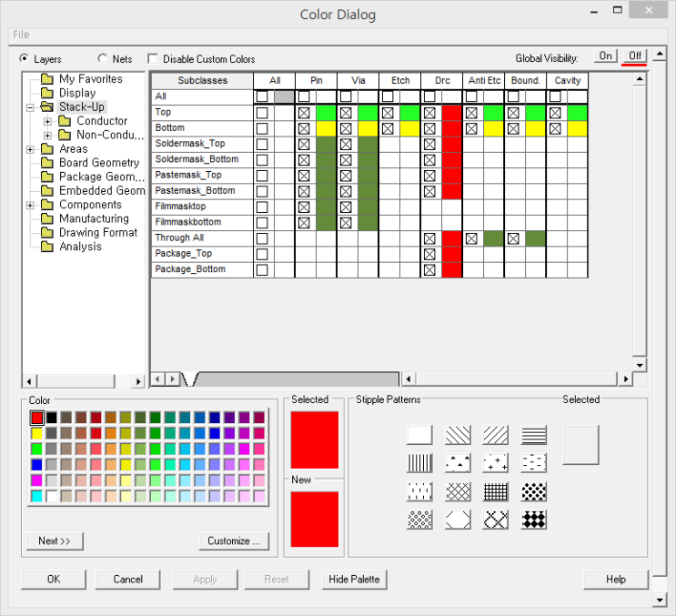Open the Manufacturing folder icon

[x=45, y=219]
